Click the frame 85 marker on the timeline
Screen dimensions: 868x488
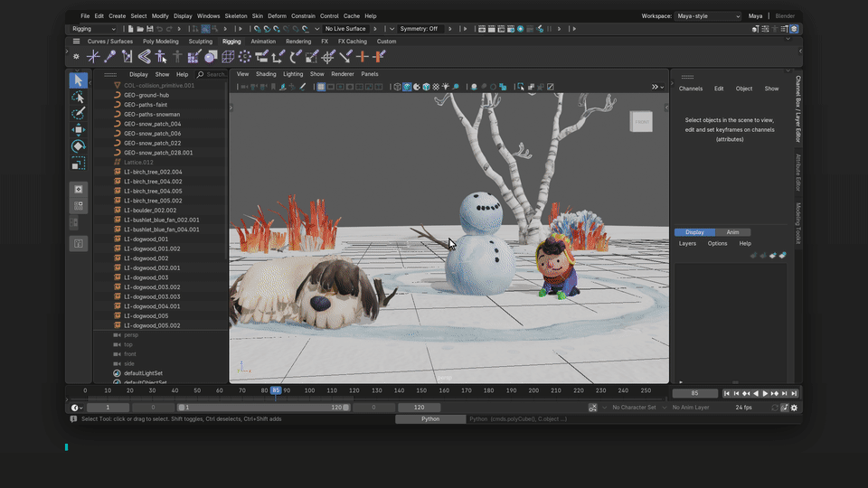pyautogui.click(x=276, y=390)
